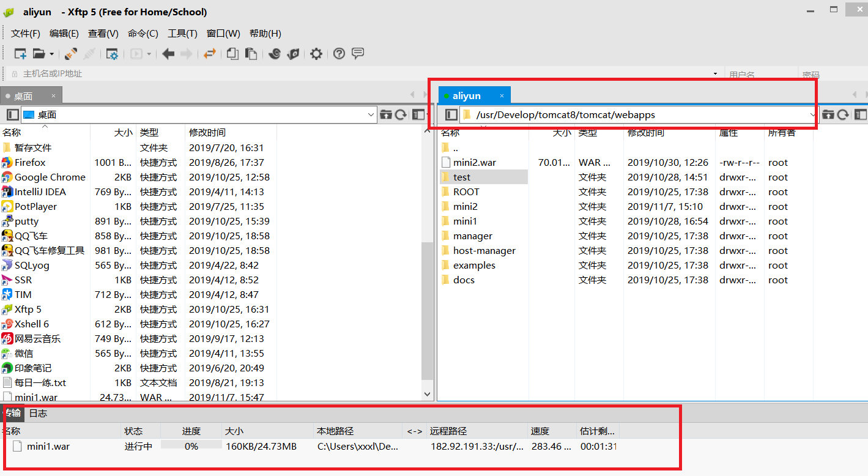The height and width of the screenshot is (476, 868).
Task: Expand the dropdown arrow beside the play icon
Action: pyautogui.click(x=149, y=54)
